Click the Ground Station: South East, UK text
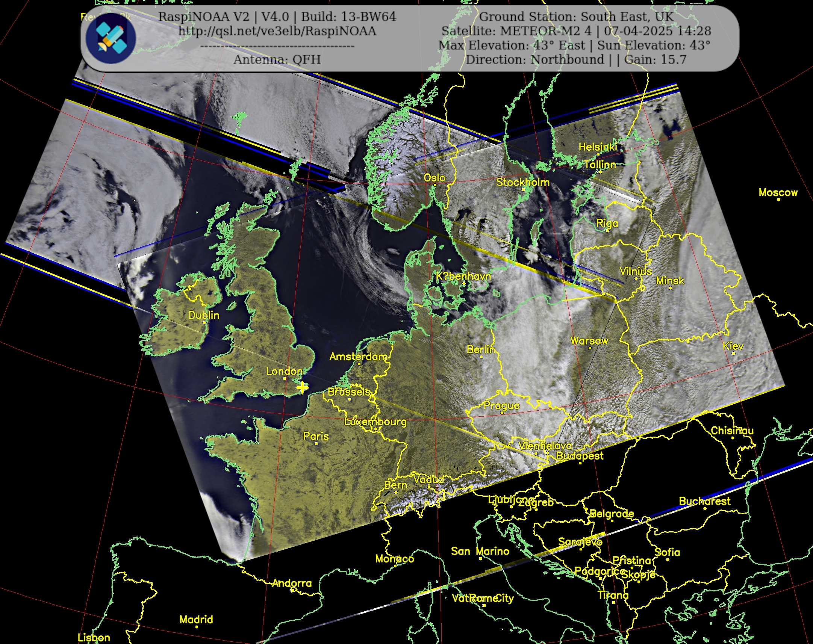The image size is (813, 644). (576, 17)
